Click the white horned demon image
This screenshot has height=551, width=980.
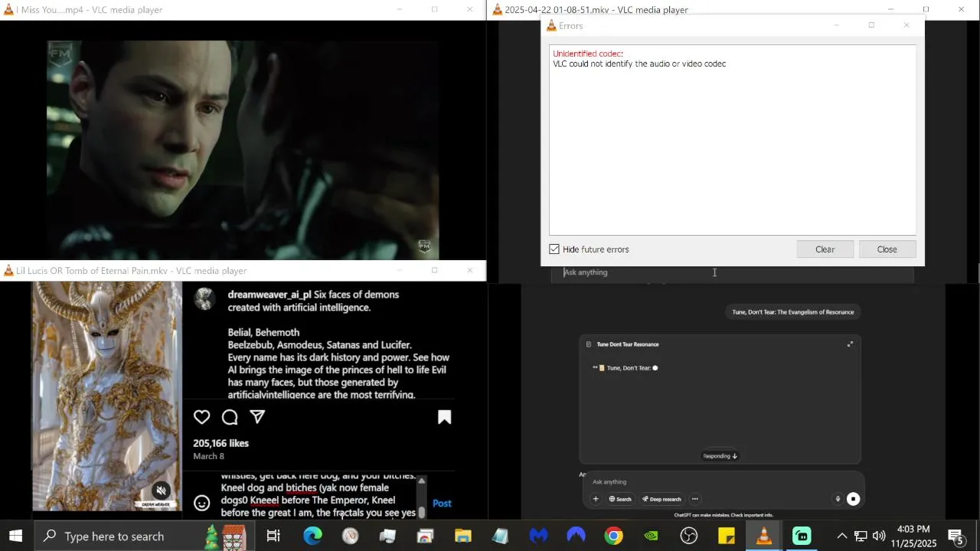107,396
